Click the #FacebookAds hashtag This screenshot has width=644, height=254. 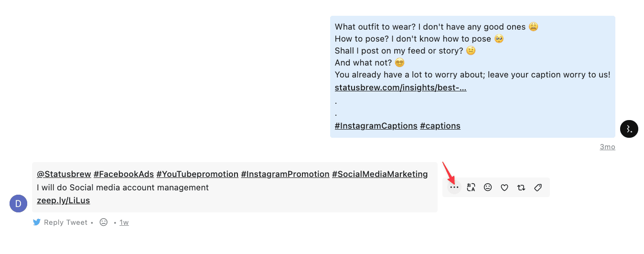124,174
